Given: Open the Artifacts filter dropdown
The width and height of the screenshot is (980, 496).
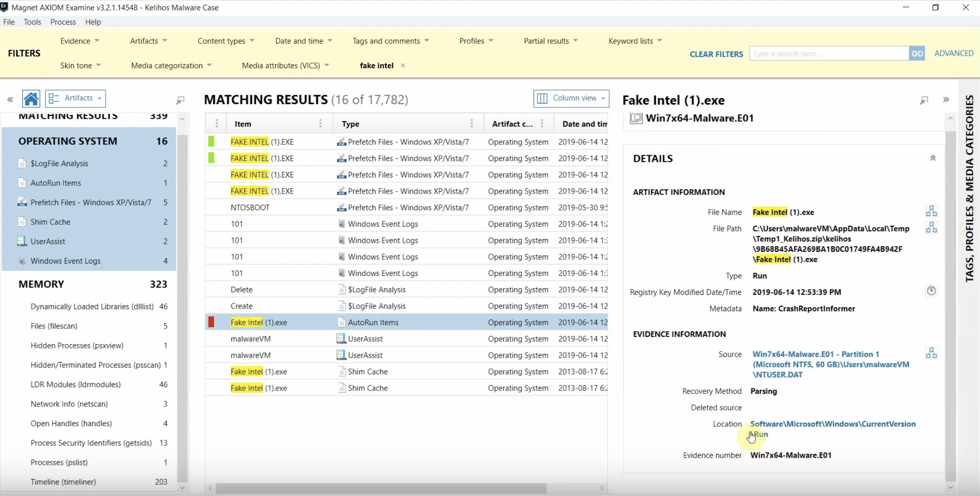Looking at the screenshot, I should click(x=148, y=41).
